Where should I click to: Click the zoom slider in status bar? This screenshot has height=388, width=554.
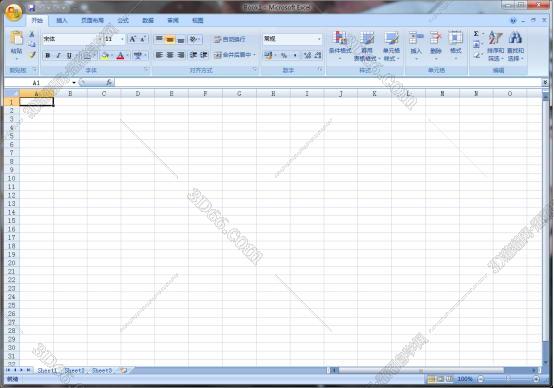click(508, 379)
